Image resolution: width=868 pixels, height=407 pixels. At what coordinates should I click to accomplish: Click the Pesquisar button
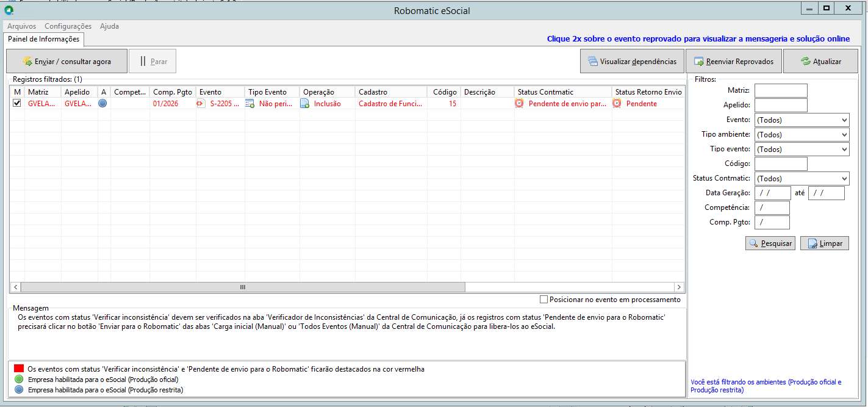[x=770, y=243]
